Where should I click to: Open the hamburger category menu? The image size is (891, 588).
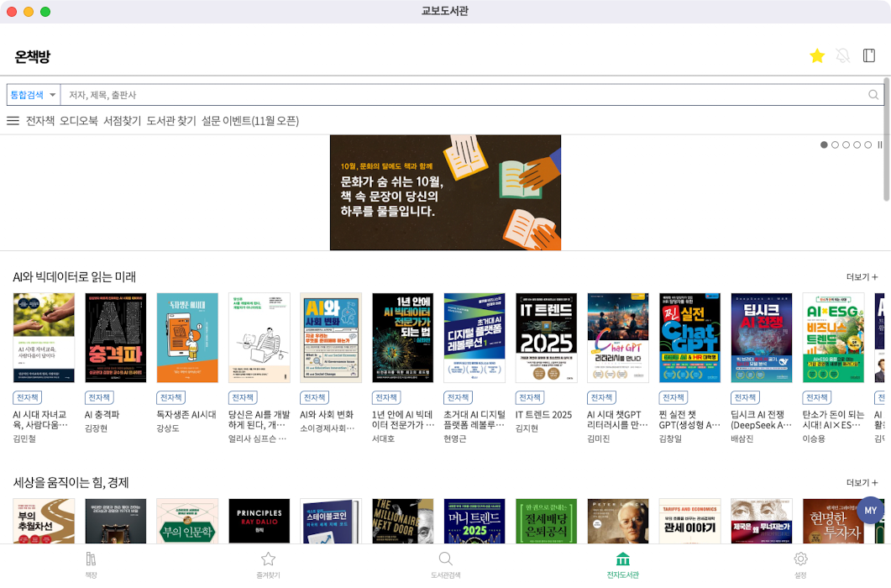(x=13, y=121)
